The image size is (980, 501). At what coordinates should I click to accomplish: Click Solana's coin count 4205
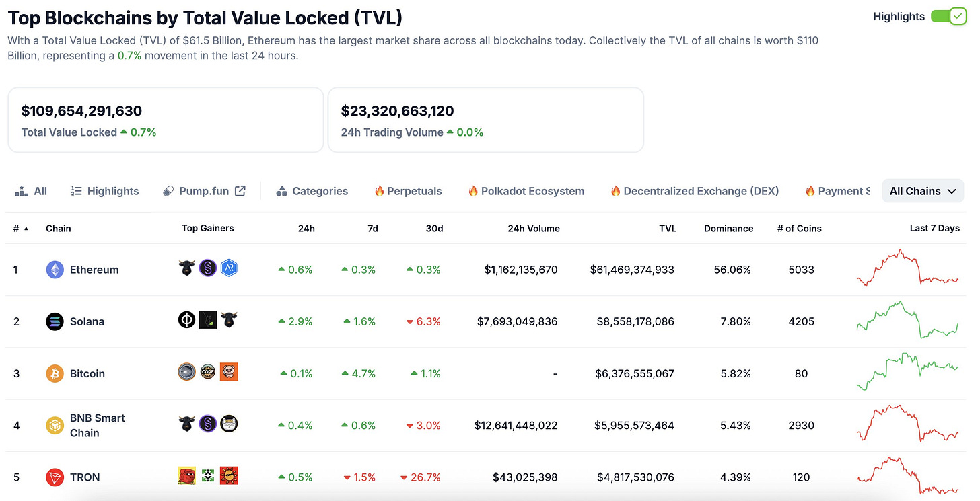[x=801, y=321]
